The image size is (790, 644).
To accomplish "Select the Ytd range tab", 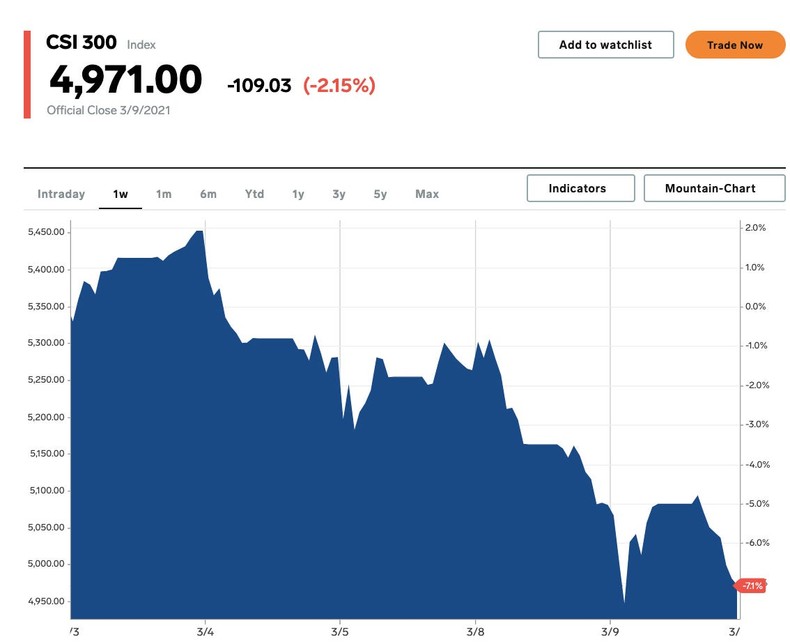I will click(x=254, y=194).
